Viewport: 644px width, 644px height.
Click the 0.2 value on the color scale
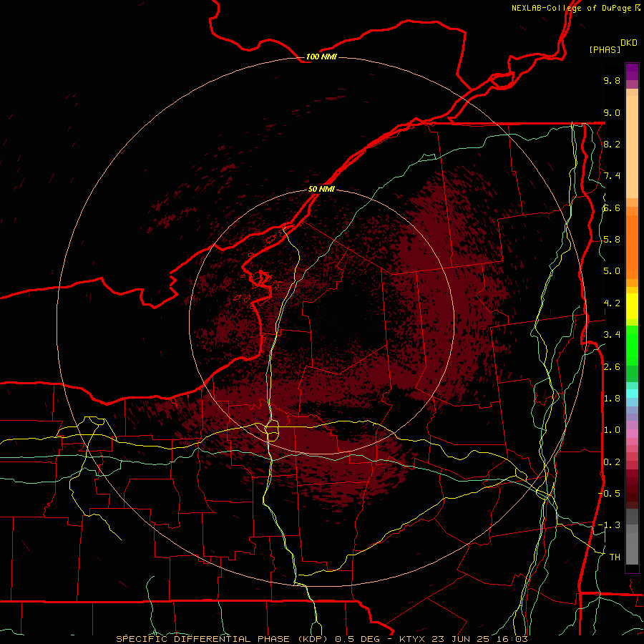tap(612, 462)
